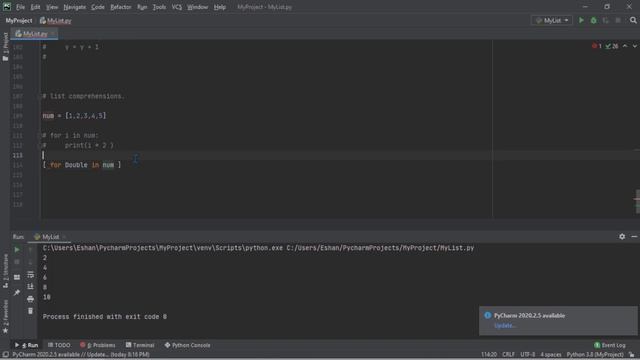
Task: Run with coverage using the toolbar icon
Action: coord(606,20)
